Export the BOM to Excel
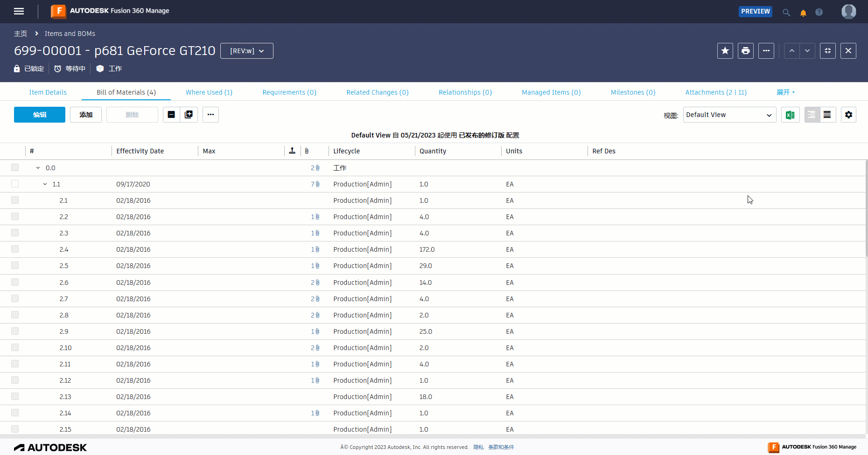868x455 pixels. (790, 115)
